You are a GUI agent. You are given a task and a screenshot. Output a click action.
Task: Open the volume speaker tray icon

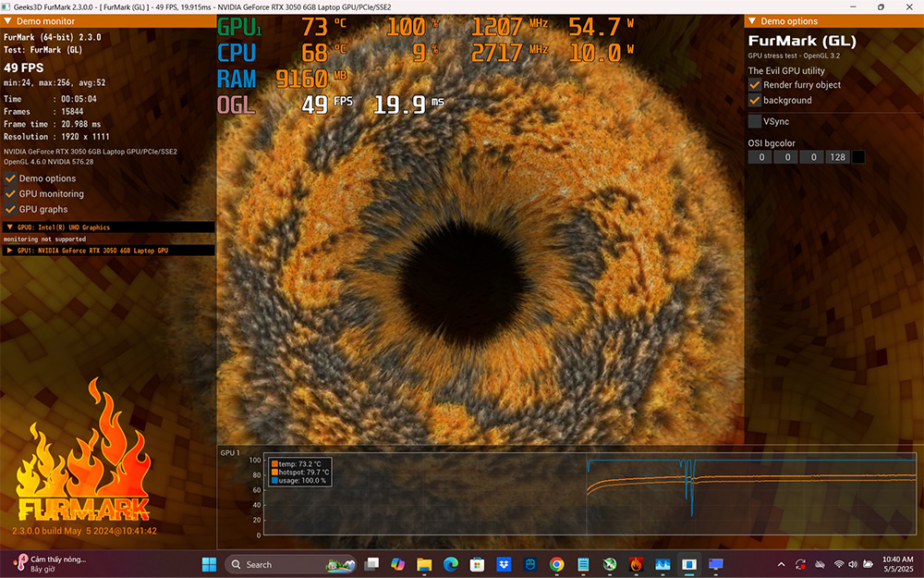point(852,564)
